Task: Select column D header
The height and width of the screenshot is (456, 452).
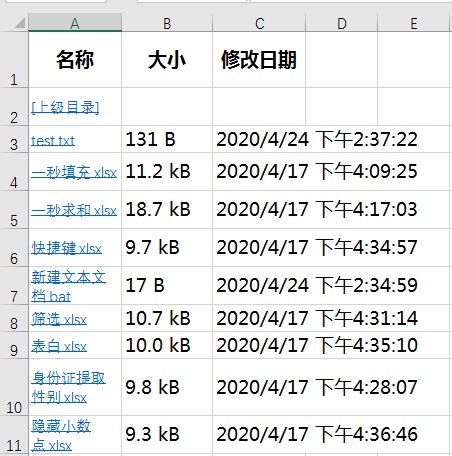Action: (341, 23)
